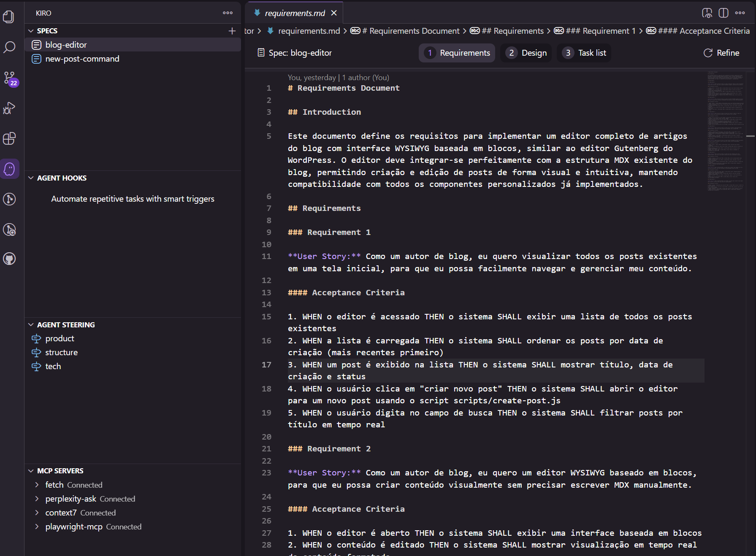This screenshot has width=756, height=556.
Task: Click the blog-editor spec icon
Action: pyautogui.click(x=37, y=45)
